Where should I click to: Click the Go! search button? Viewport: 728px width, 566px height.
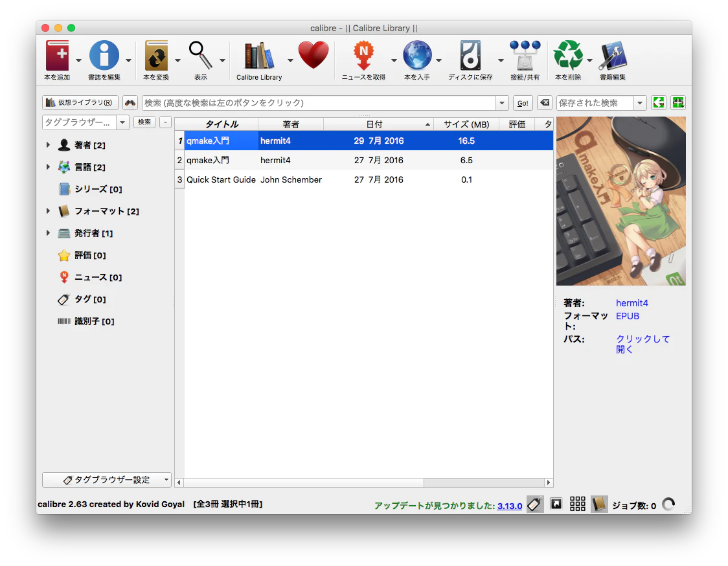523,103
